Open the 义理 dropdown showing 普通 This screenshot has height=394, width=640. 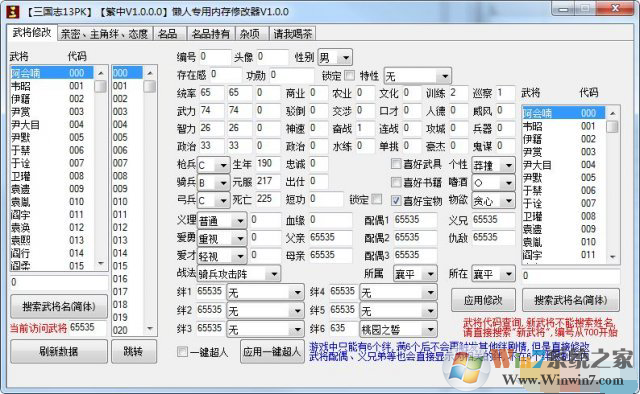(x=222, y=221)
